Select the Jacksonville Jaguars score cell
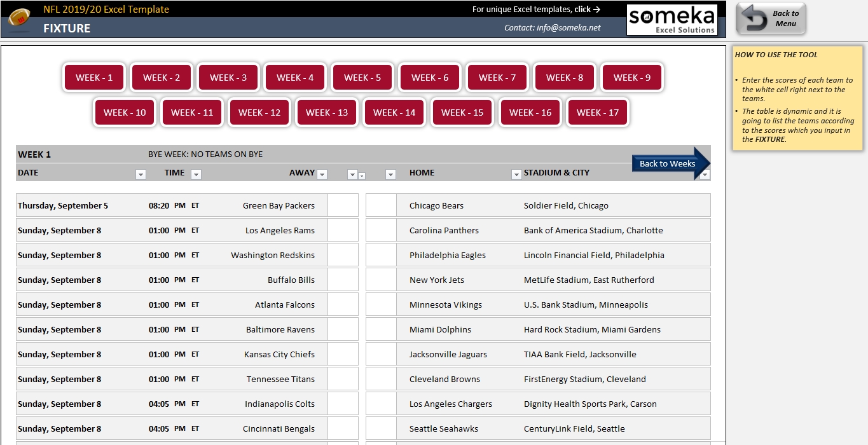868x445 pixels. (381, 354)
